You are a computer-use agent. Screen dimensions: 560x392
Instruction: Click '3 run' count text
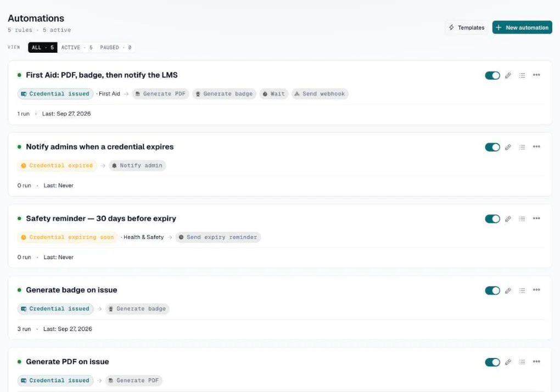(x=24, y=329)
